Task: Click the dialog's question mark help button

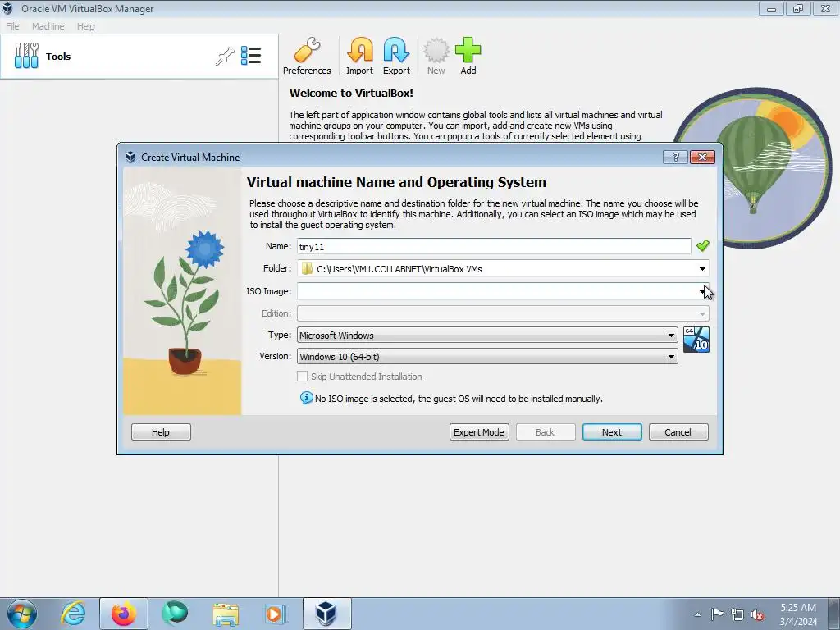Action: 675,157
